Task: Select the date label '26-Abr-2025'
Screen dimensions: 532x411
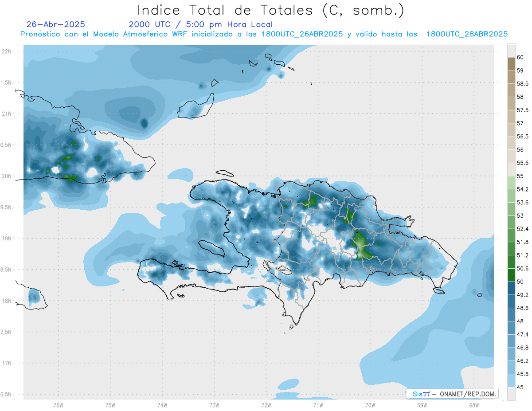Action: coord(56,24)
